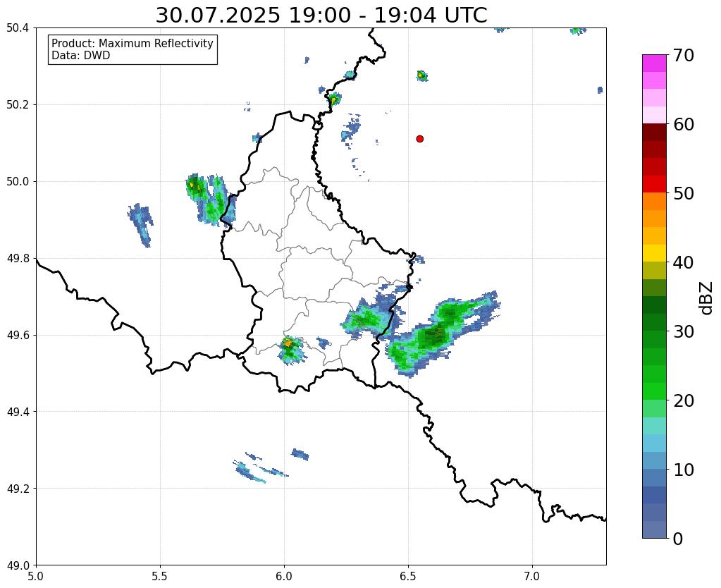Click the 'Product: Maximum Reflectivity' label
The width and height of the screenshot is (721, 588).
click(x=133, y=43)
